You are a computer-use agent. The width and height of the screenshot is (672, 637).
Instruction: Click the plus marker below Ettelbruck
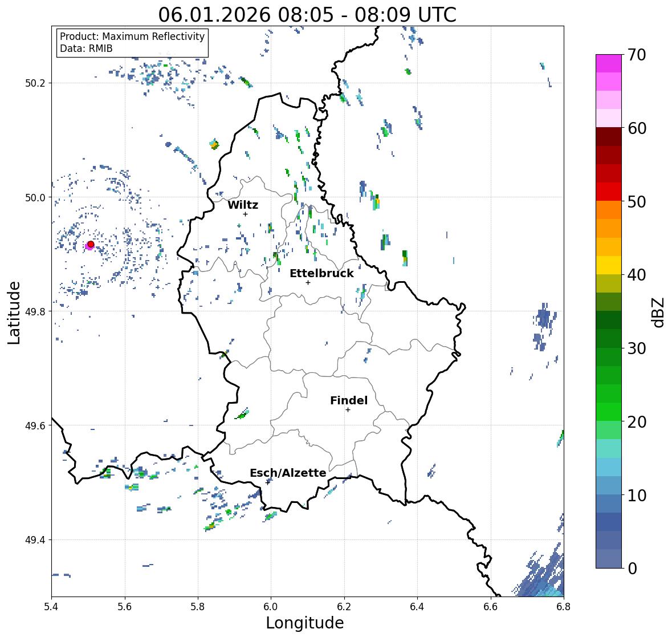[x=308, y=282]
